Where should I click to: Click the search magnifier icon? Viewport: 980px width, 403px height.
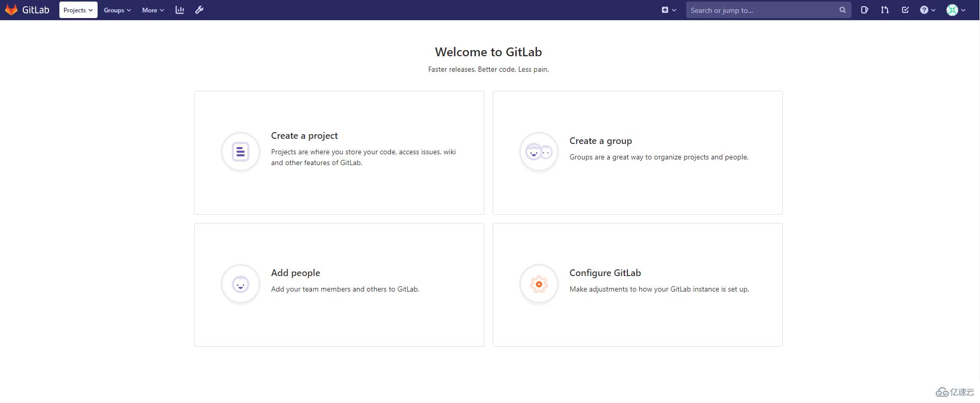[843, 10]
